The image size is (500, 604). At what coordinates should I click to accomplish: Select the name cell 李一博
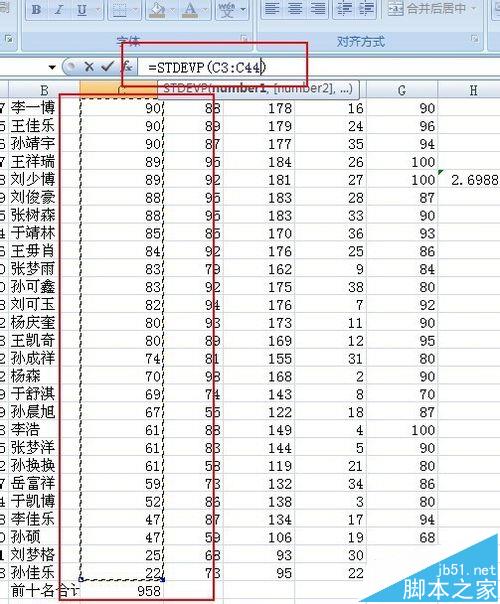pos(44,108)
